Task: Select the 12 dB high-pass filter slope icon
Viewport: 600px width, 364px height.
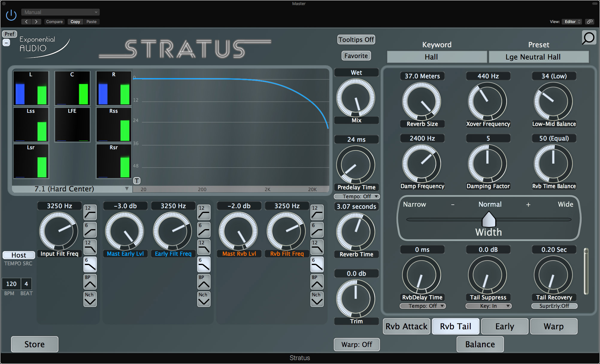Action: 90,212
